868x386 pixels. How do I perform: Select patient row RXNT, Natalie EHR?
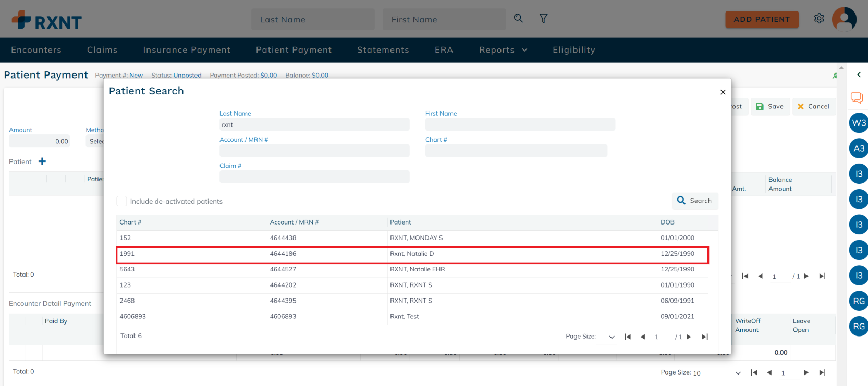412,269
